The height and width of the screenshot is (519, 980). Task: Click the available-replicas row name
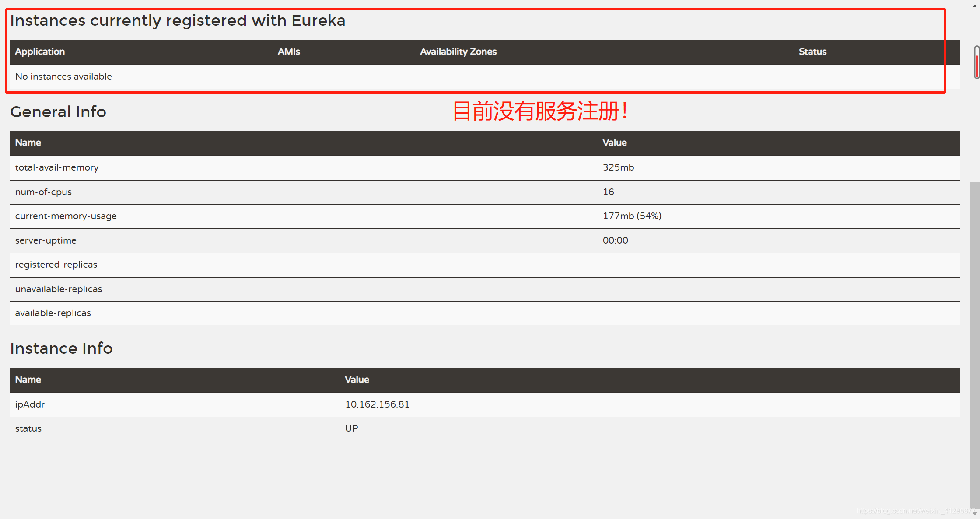click(53, 313)
